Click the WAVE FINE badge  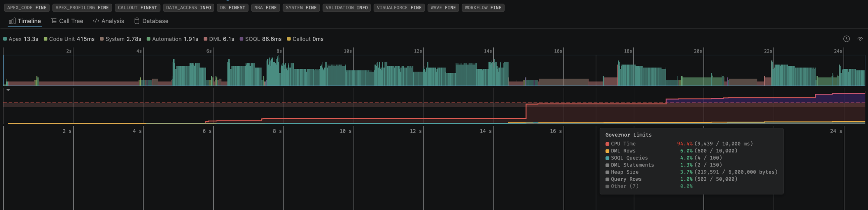443,8
